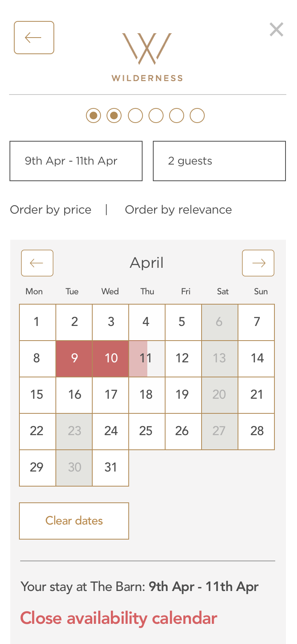Open the 9th Apr - 11th Apr date field
The height and width of the screenshot is (644, 297).
point(76,161)
